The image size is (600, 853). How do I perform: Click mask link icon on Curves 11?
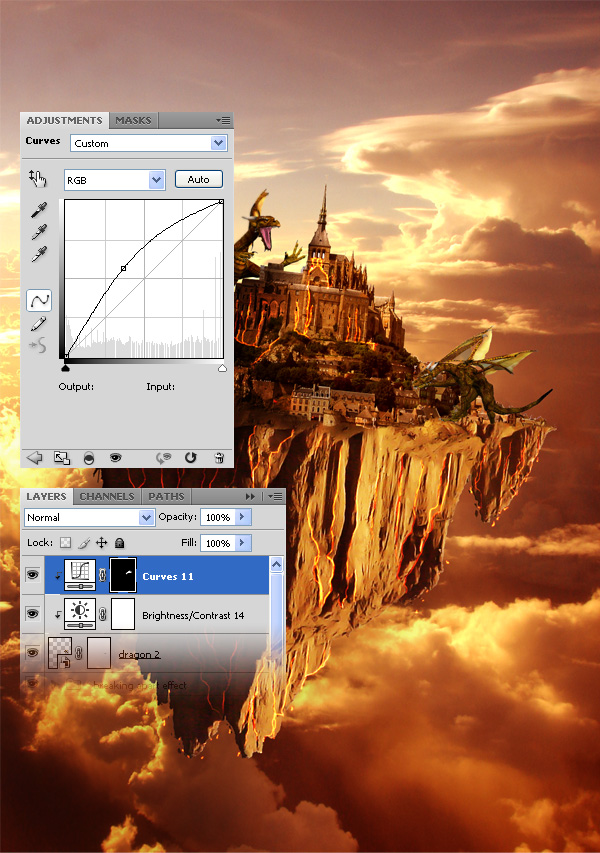(x=103, y=575)
